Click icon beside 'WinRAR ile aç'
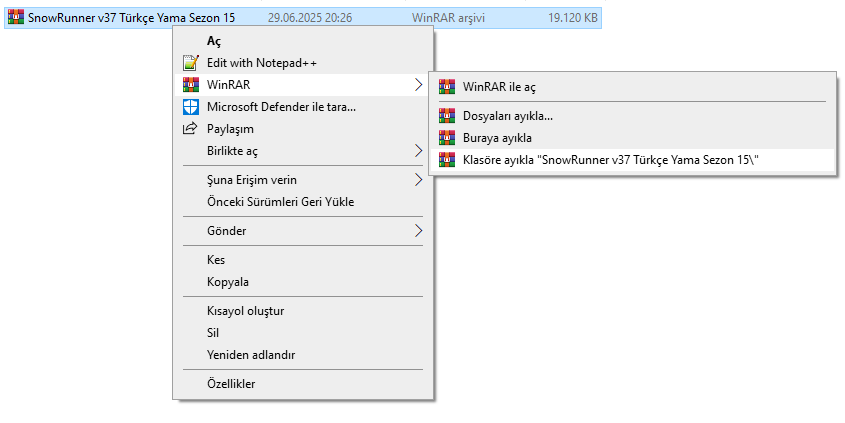Viewport: 845px width, 423px height. [446, 86]
